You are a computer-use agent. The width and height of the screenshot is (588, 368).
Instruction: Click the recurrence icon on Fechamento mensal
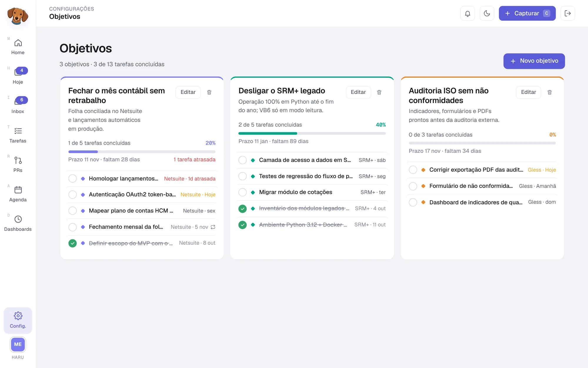[213, 227]
